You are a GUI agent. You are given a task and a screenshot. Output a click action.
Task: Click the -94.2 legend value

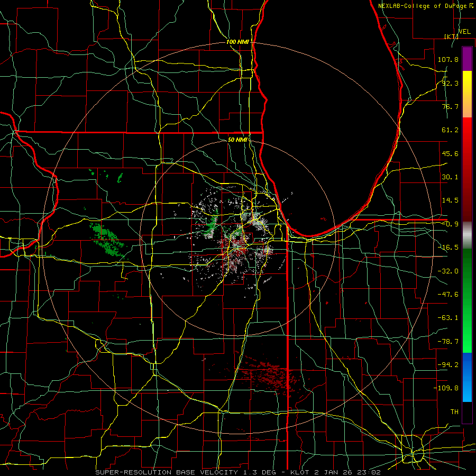click(x=448, y=364)
